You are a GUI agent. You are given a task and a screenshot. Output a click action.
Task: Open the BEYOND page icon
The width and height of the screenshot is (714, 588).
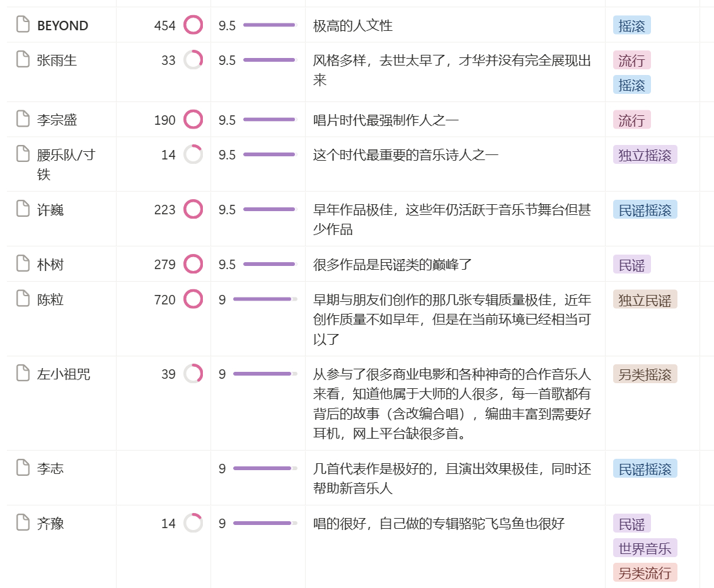coord(23,25)
